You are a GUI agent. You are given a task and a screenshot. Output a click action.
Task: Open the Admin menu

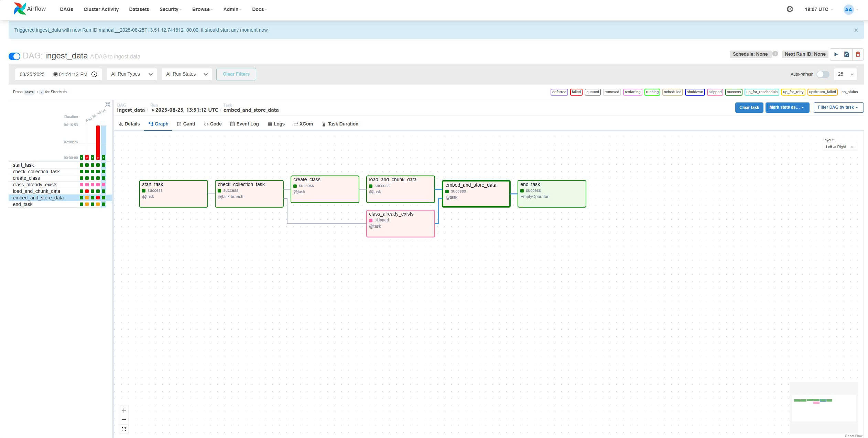click(x=232, y=9)
